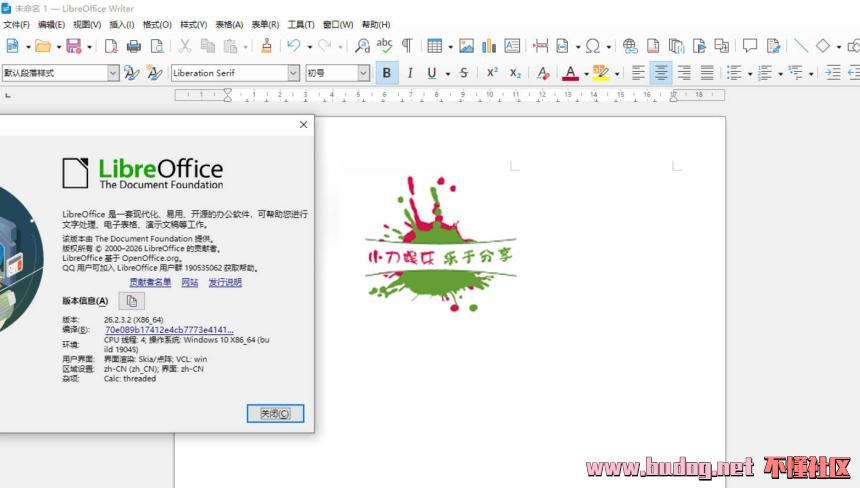
Task: Insert page break icon
Action: (x=540, y=46)
